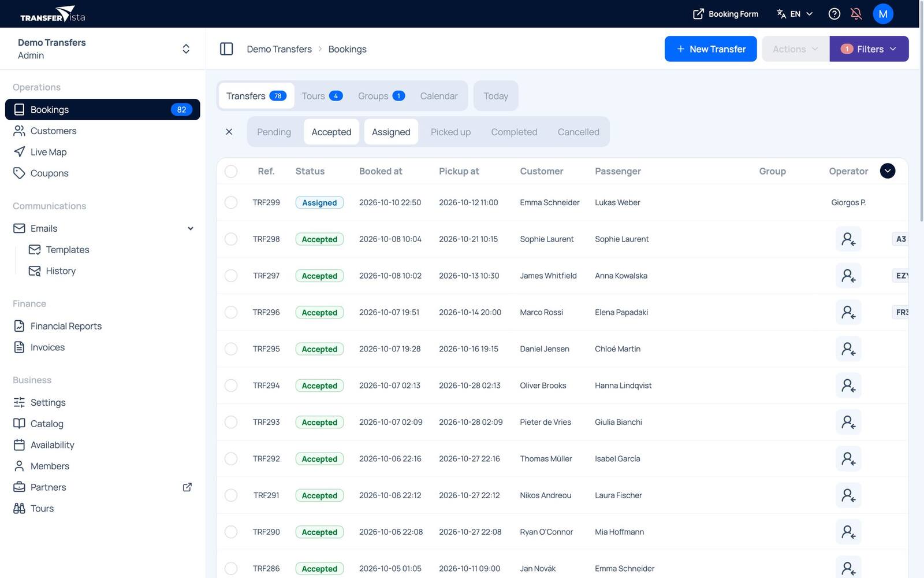Select all bookings header checkbox
Image resolution: width=924 pixels, height=578 pixels.
pyautogui.click(x=231, y=171)
